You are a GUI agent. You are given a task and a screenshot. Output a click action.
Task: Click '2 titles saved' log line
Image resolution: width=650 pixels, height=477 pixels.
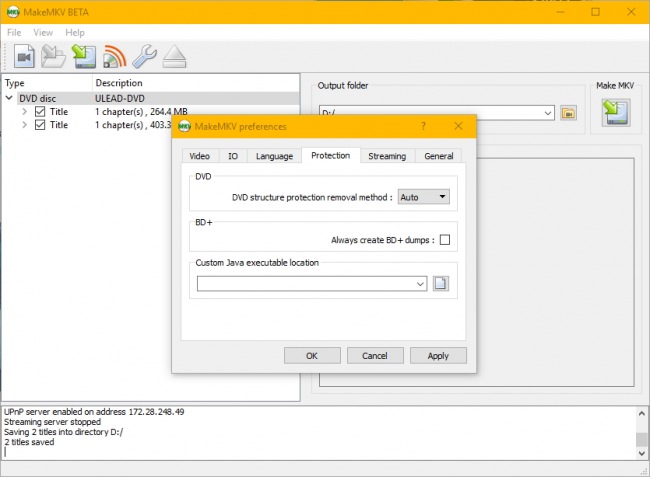[29, 442]
